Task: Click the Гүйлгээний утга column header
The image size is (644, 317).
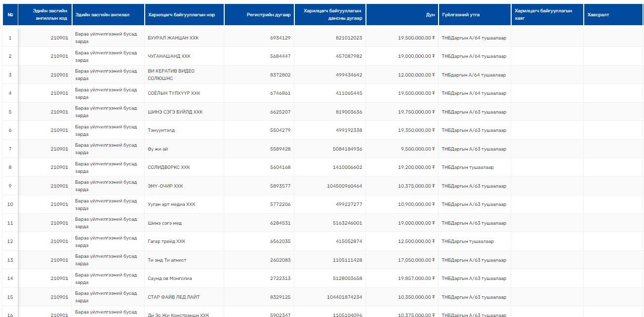Action: coord(460,15)
